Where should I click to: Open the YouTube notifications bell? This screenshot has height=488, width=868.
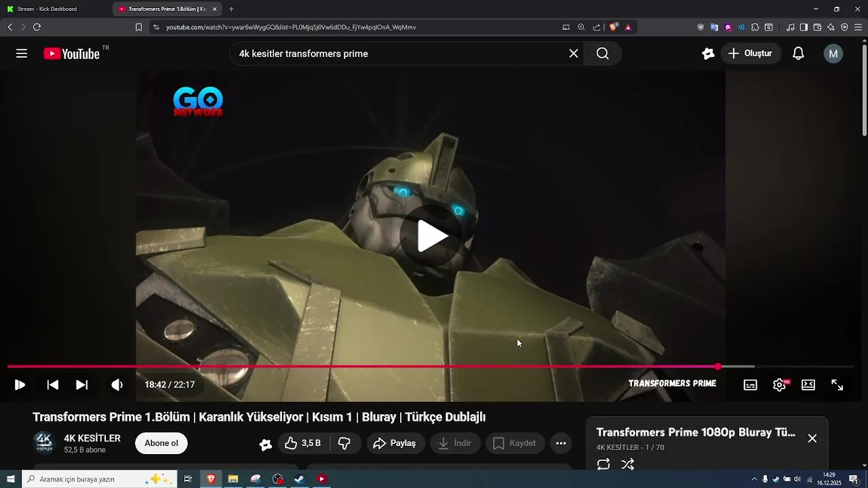point(798,54)
